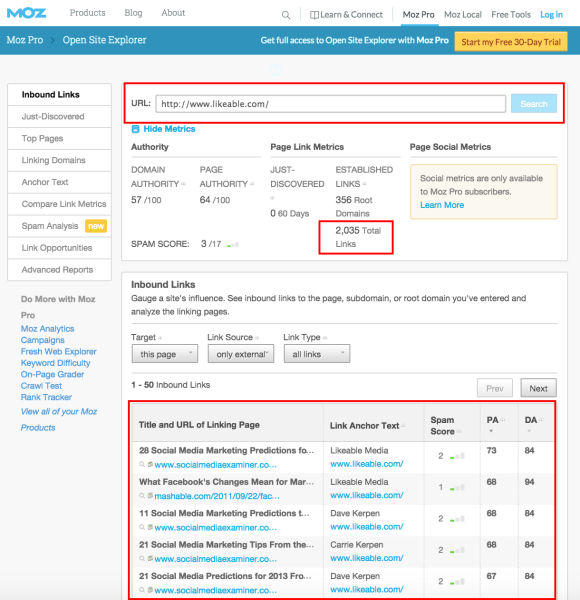Click the DA value 94 cell
Image resolution: width=580 pixels, height=600 pixels.
point(529,482)
